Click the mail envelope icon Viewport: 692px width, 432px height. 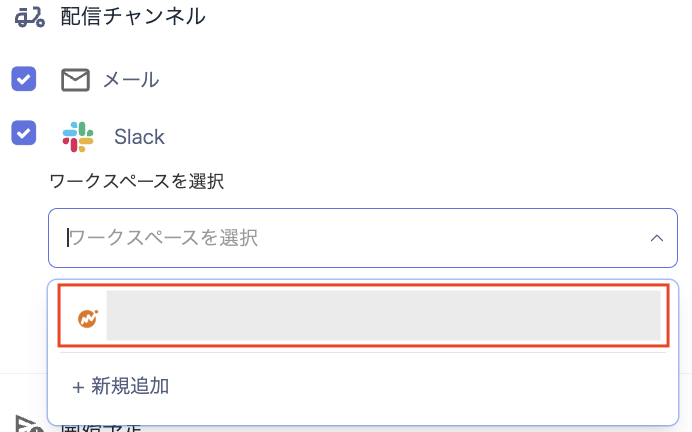(x=75, y=80)
